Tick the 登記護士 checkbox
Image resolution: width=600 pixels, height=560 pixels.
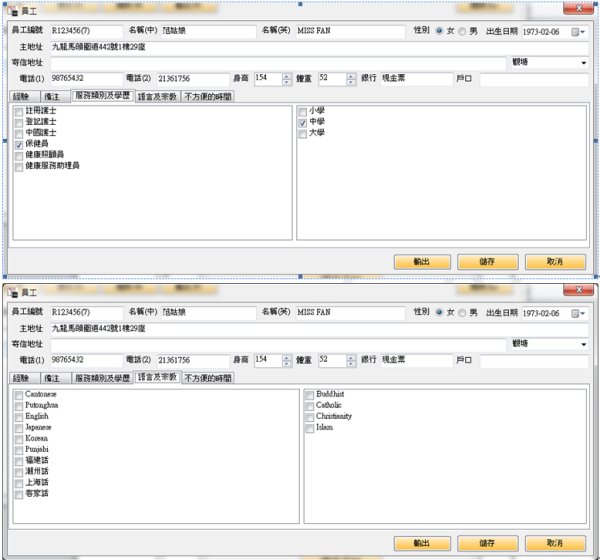(x=19, y=123)
